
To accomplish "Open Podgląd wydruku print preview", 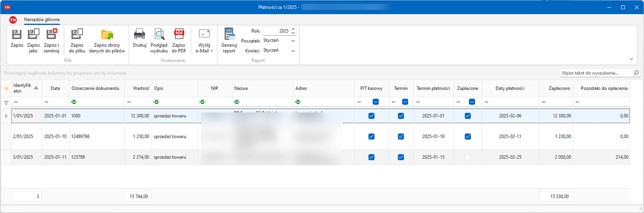I will coord(159,35).
